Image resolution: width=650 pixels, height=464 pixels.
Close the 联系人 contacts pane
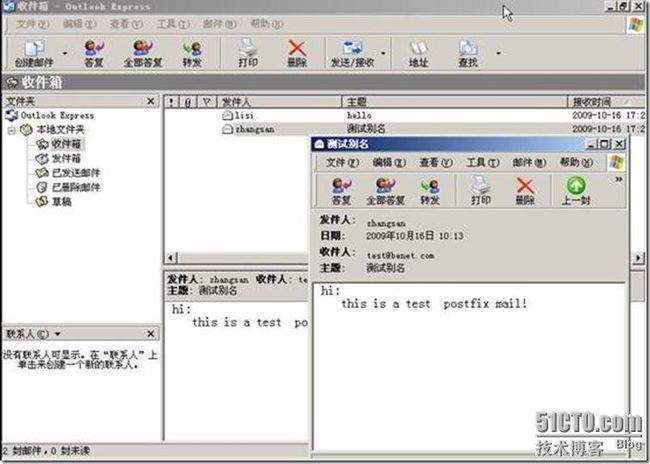tap(150, 334)
